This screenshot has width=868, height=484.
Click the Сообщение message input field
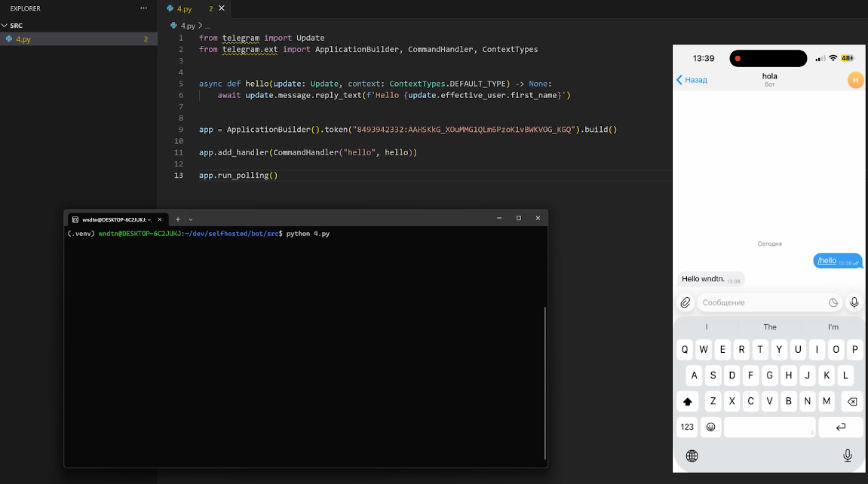coord(760,302)
